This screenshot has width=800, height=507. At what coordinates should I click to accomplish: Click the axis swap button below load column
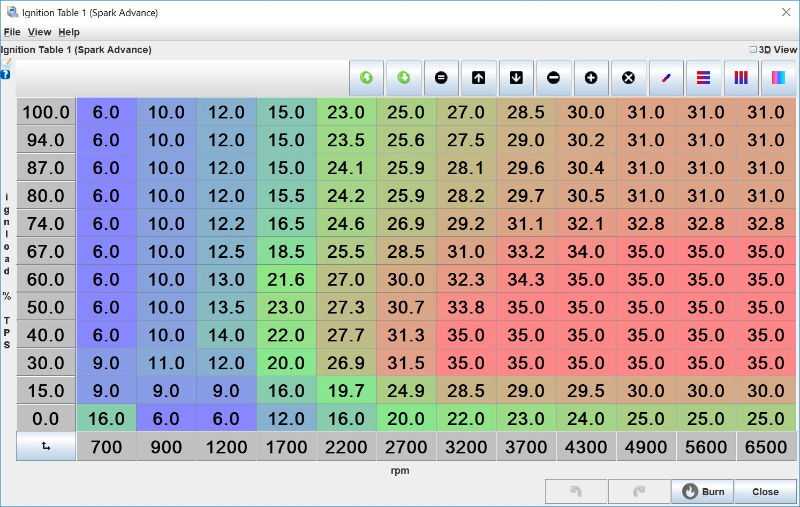(46, 447)
